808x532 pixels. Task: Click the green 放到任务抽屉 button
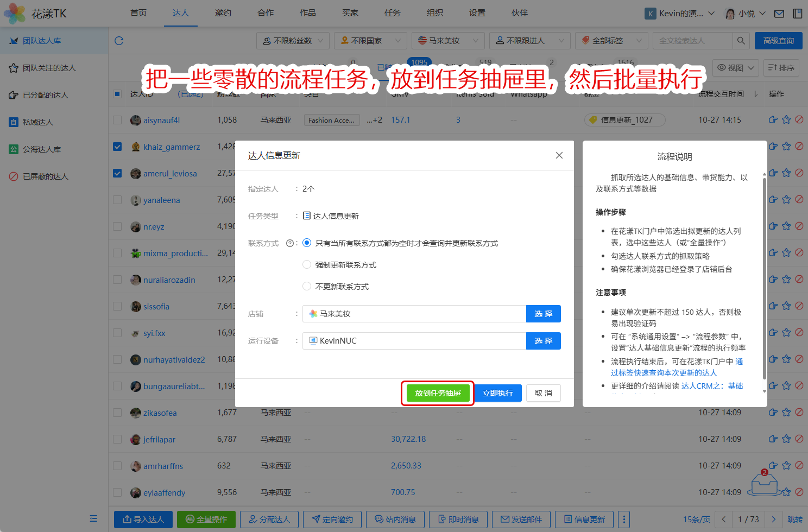[x=438, y=393]
